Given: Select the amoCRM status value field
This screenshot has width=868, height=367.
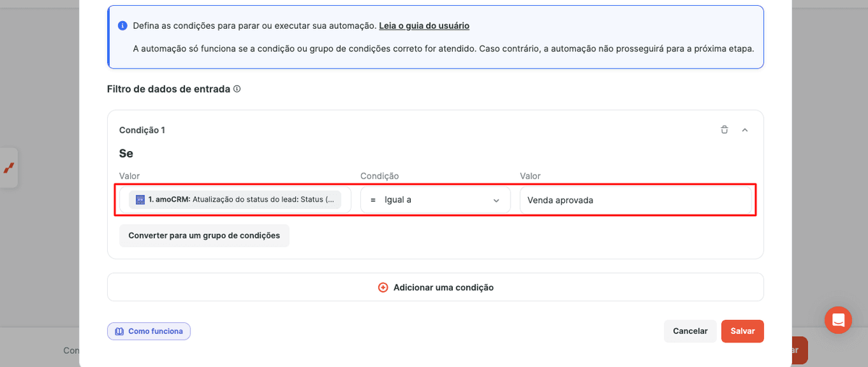Looking at the screenshot, I should [235, 200].
